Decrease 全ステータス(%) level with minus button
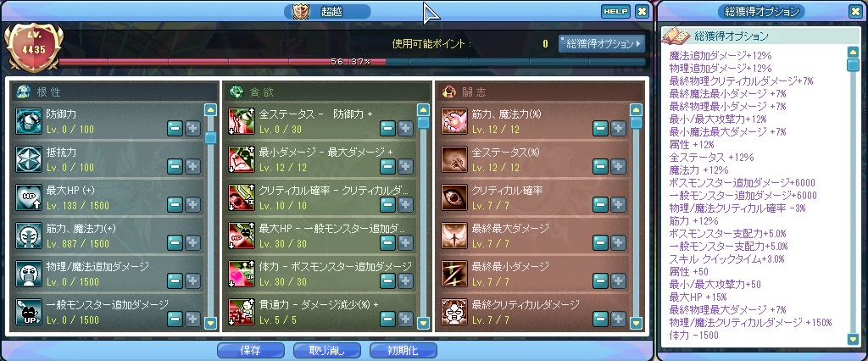Screen dimensions: 868x361 [x=600, y=167]
